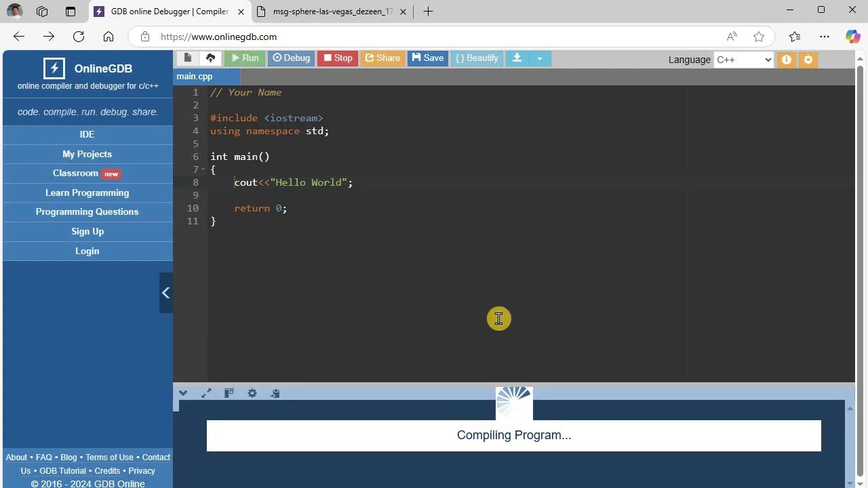Collapse the output console with the down chevron
This screenshot has width=868, height=488.
point(183,393)
